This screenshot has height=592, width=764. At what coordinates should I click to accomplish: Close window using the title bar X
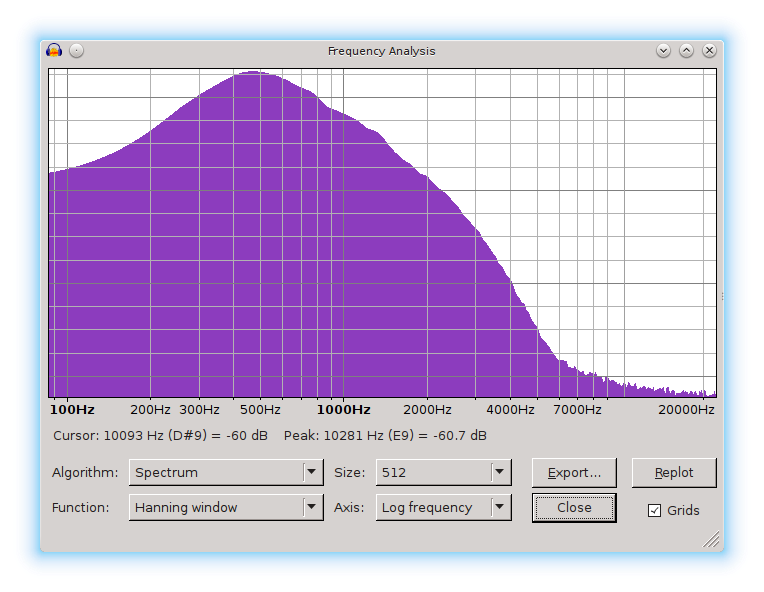coord(709,50)
